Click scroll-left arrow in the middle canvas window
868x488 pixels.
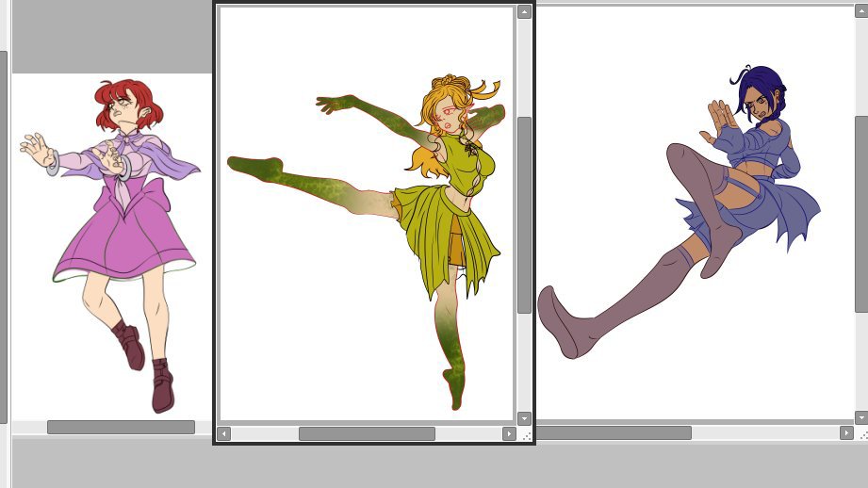point(223,433)
